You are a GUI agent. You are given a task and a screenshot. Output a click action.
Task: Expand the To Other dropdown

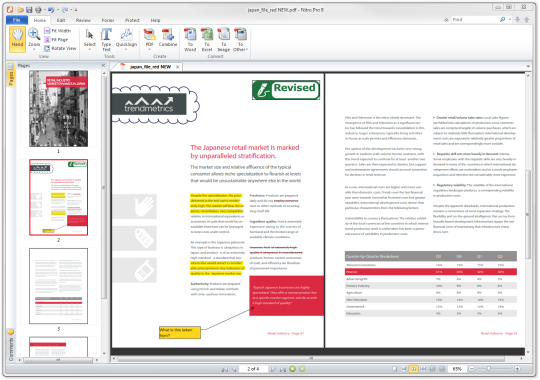(x=240, y=40)
